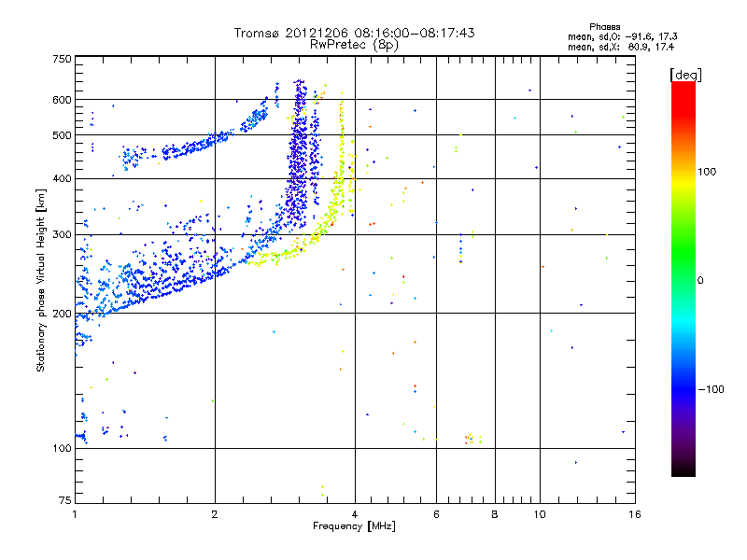Select the 'RwPretec (8p)' subtitle text

coord(354,45)
